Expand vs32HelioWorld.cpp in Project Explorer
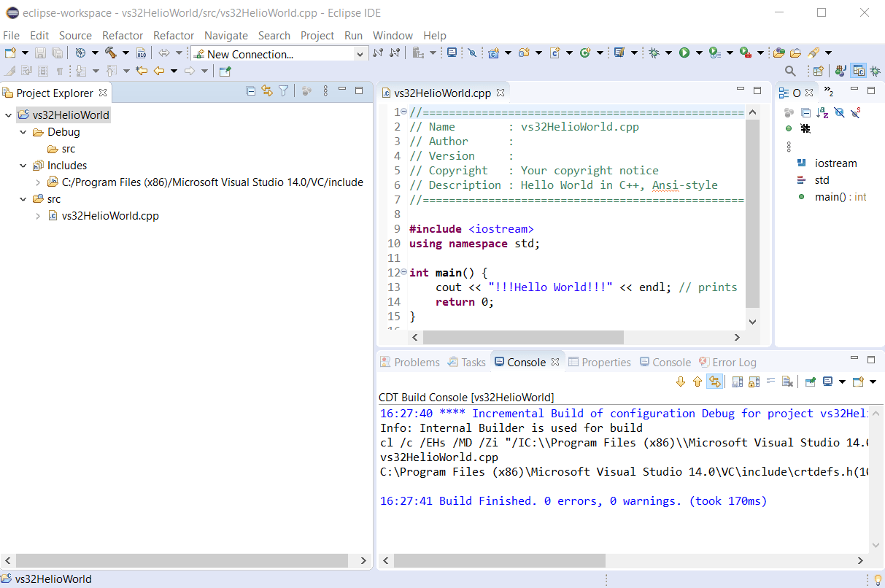The image size is (885, 588). point(38,216)
